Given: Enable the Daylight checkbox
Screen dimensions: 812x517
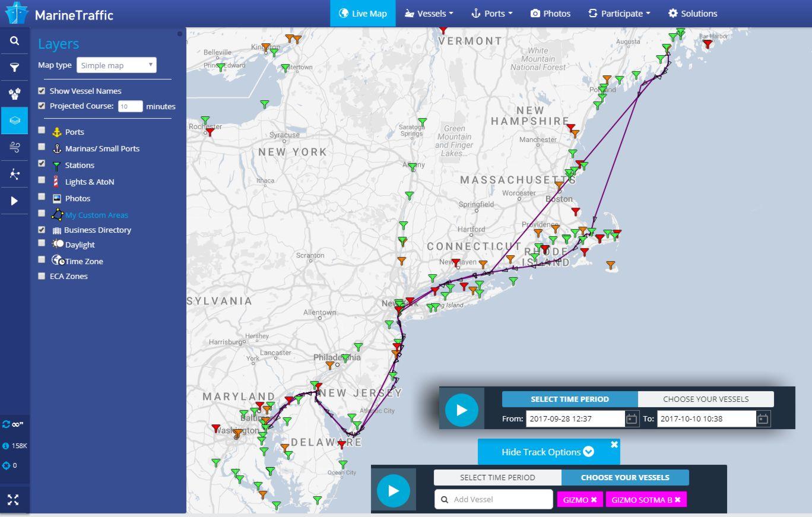Looking at the screenshot, I should (x=42, y=243).
